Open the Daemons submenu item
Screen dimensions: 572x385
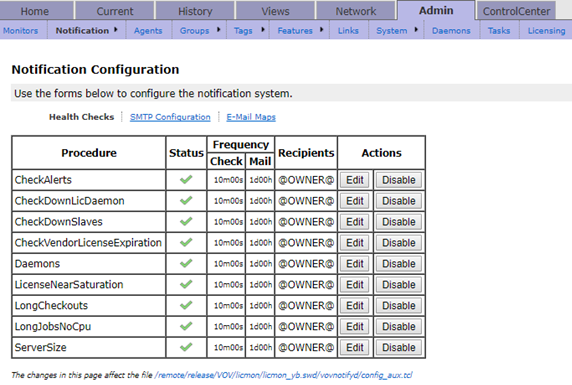click(x=451, y=31)
